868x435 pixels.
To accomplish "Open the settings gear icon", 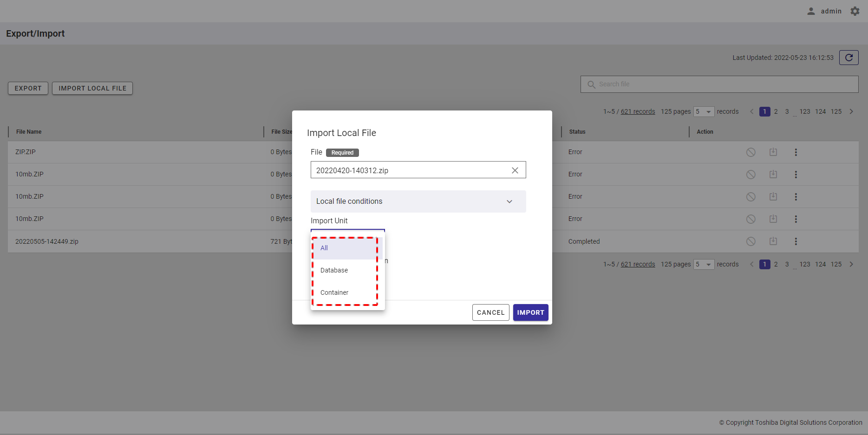I will 855,11.
